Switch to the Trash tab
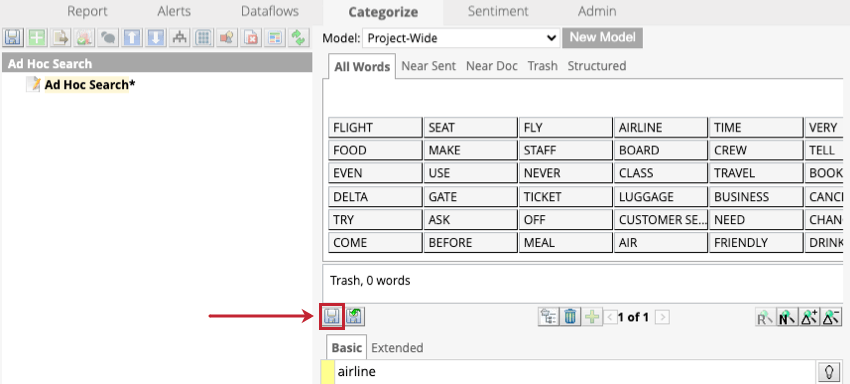The image size is (850, 384). pos(543,66)
